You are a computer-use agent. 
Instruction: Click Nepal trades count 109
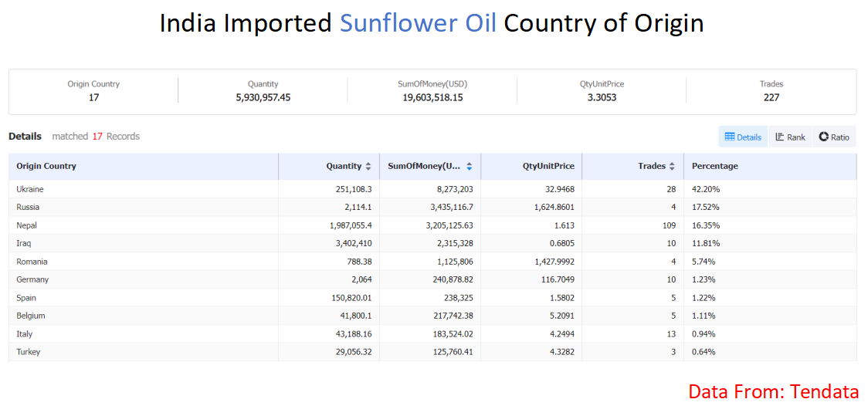670,225
